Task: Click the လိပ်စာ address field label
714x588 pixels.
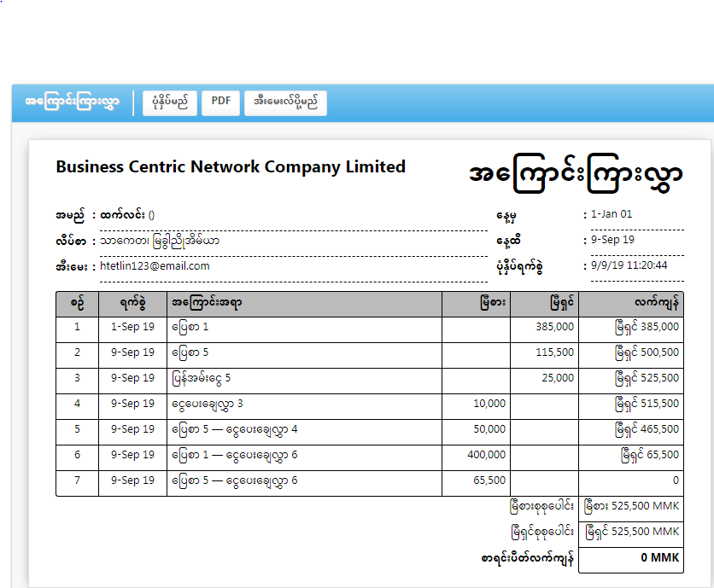Action: (71, 241)
